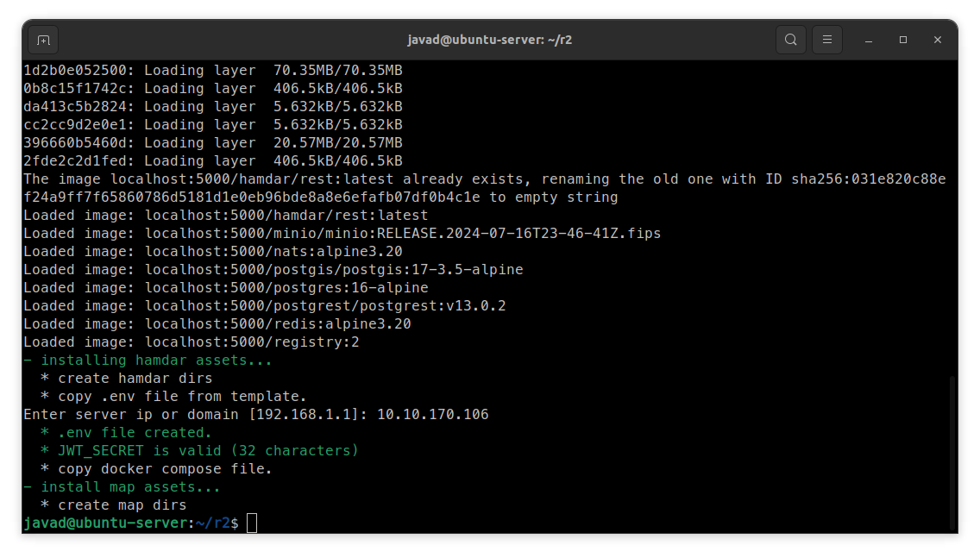Image resolution: width=980 pixels, height=558 pixels.
Task: Maximize the terminal window
Action: tap(903, 40)
